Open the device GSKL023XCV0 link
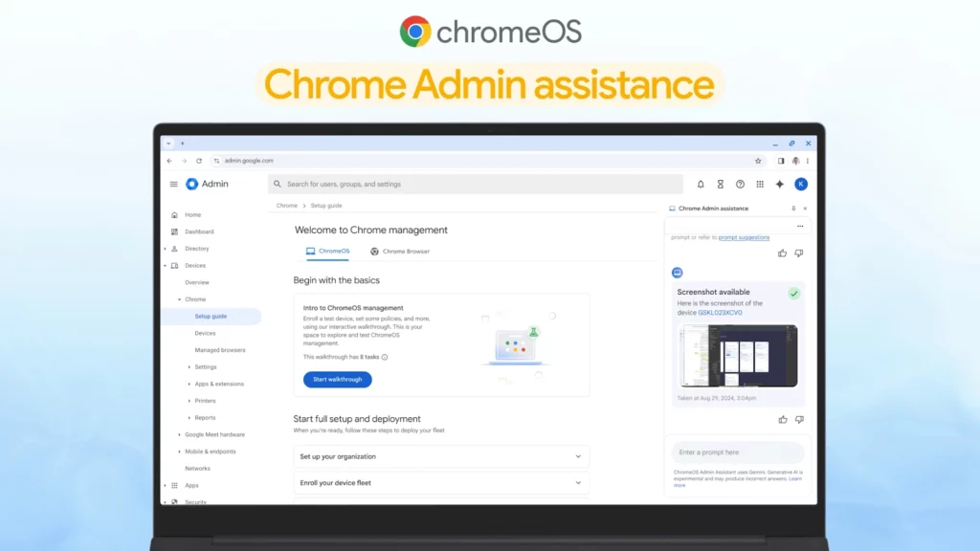Image resolution: width=980 pixels, height=551 pixels. 720,313
